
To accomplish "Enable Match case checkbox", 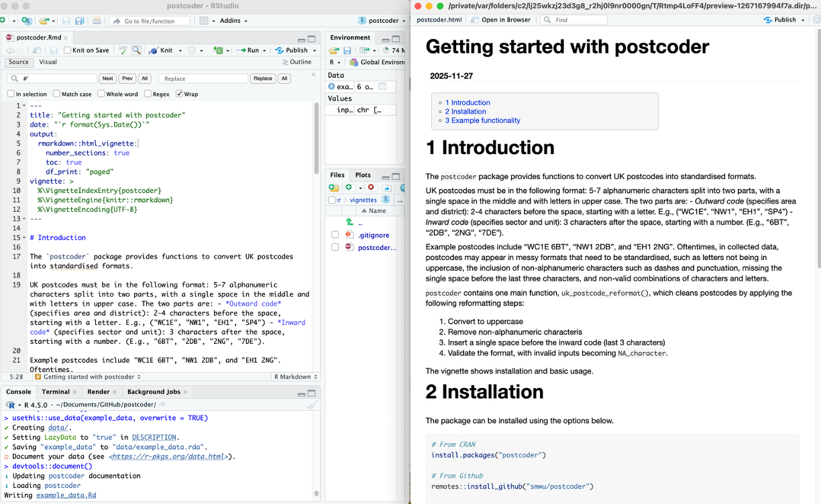I will [56, 94].
